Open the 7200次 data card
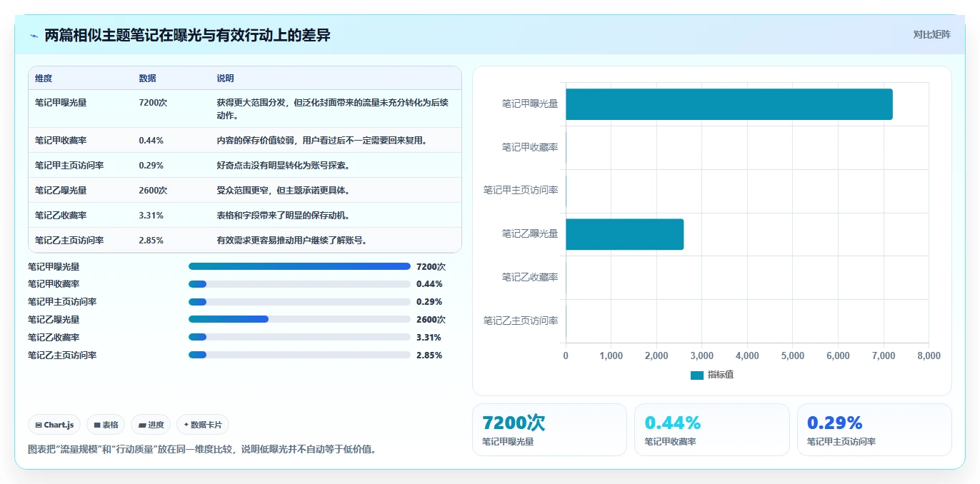 tap(549, 430)
